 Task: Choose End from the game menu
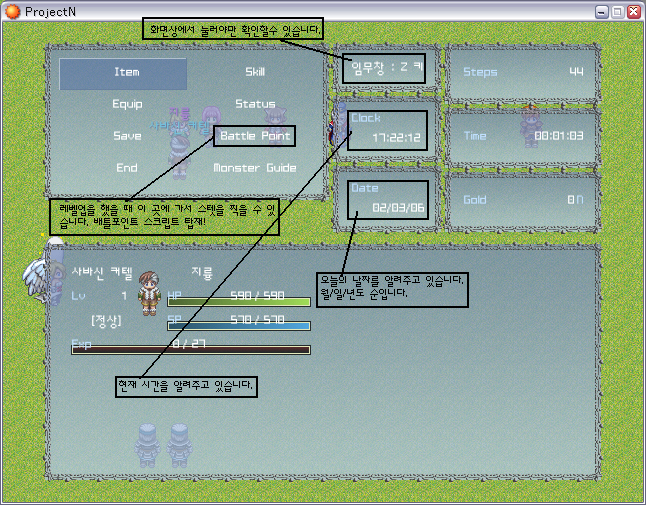(127, 168)
